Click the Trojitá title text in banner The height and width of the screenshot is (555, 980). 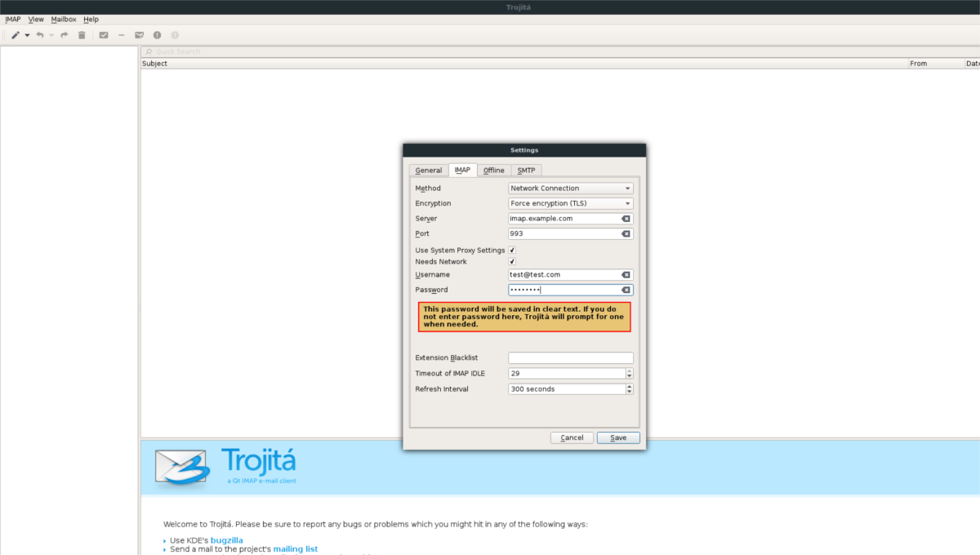tap(258, 461)
